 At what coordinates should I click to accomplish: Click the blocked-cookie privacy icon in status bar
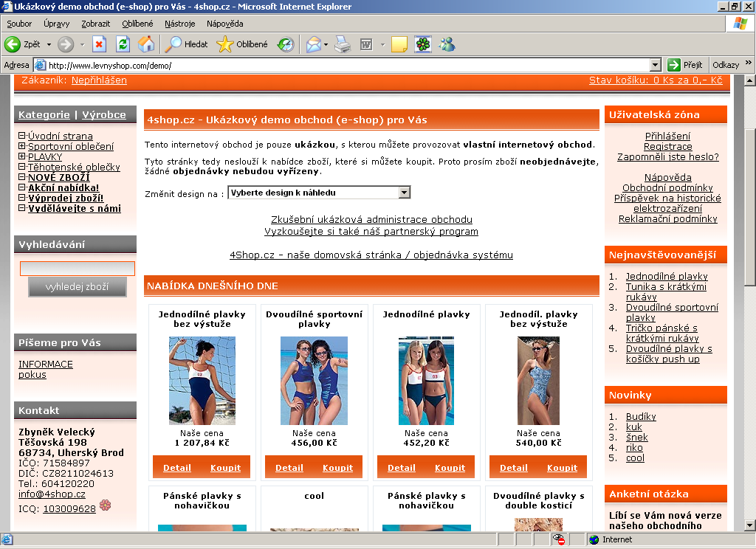click(558, 539)
